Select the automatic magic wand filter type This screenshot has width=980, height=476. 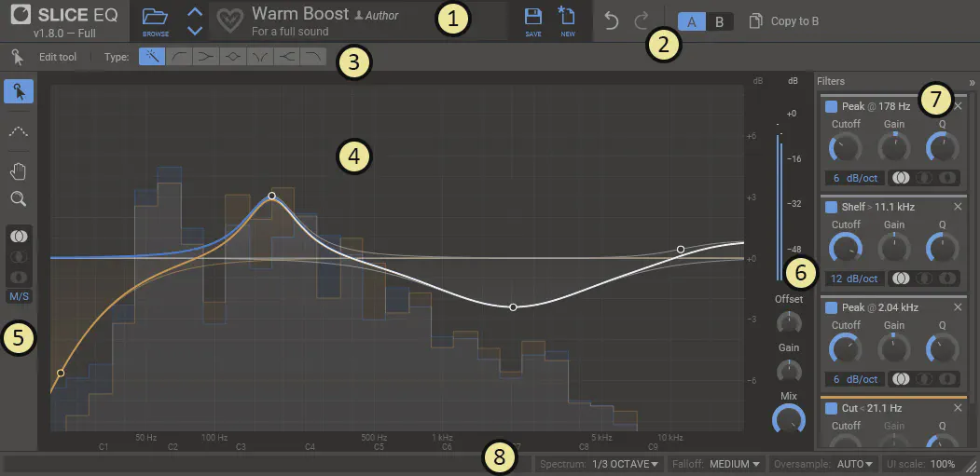tap(151, 57)
